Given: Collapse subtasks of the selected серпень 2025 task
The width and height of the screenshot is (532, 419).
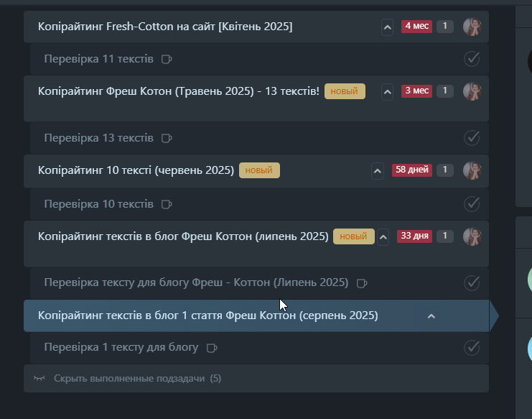Looking at the screenshot, I should pos(431,316).
